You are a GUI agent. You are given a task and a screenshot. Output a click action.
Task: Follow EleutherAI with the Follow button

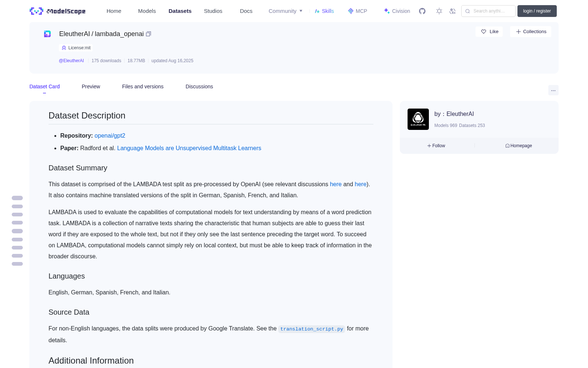click(436, 146)
